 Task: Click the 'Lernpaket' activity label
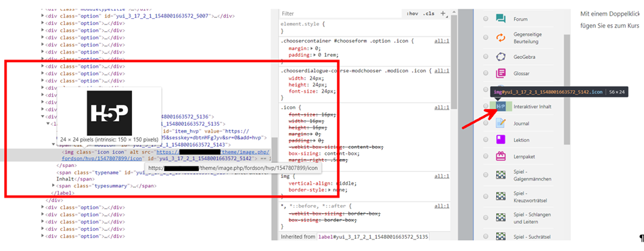(524, 156)
